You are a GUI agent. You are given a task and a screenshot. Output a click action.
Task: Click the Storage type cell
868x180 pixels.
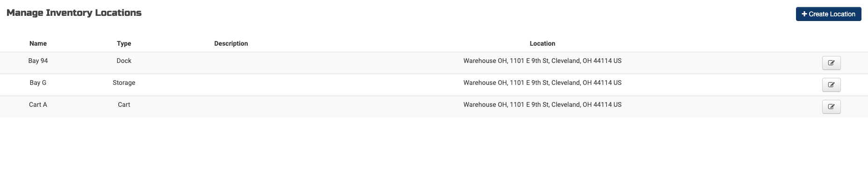click(x=124, y=83)
